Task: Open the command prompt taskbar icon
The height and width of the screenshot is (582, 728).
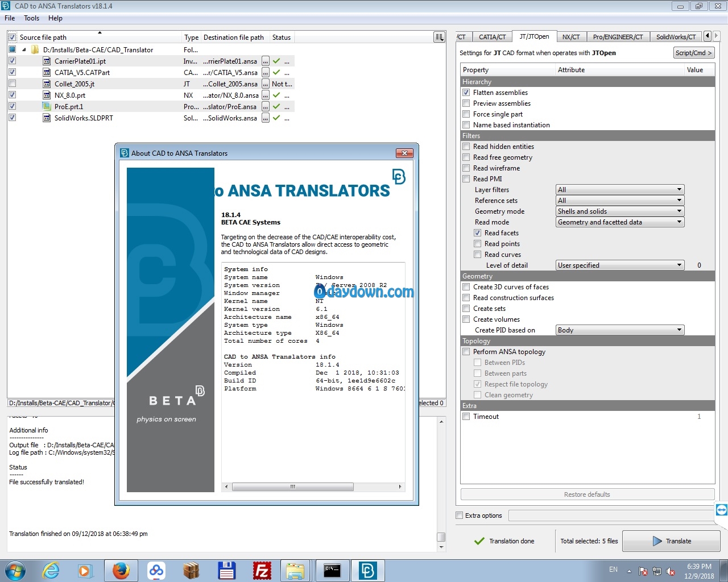Action: click(x=332, y=571)
